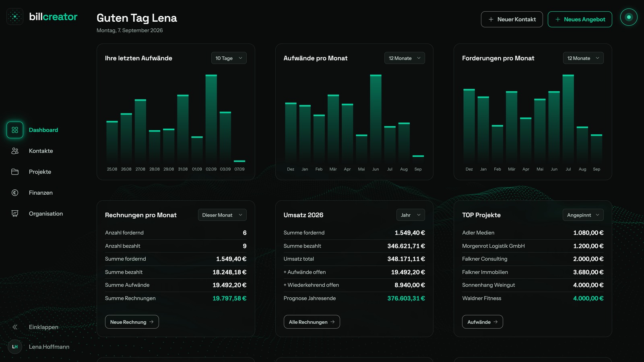Expand the Aufwände pro Monat 12 Monate dropdown

tap(405, 58)
